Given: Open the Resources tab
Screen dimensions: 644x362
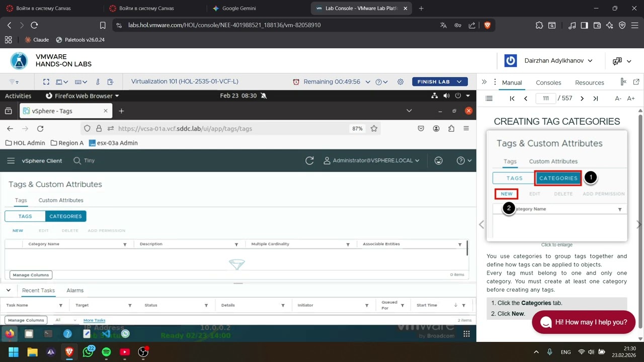Looking at the screenshot, I should point(590,82).
